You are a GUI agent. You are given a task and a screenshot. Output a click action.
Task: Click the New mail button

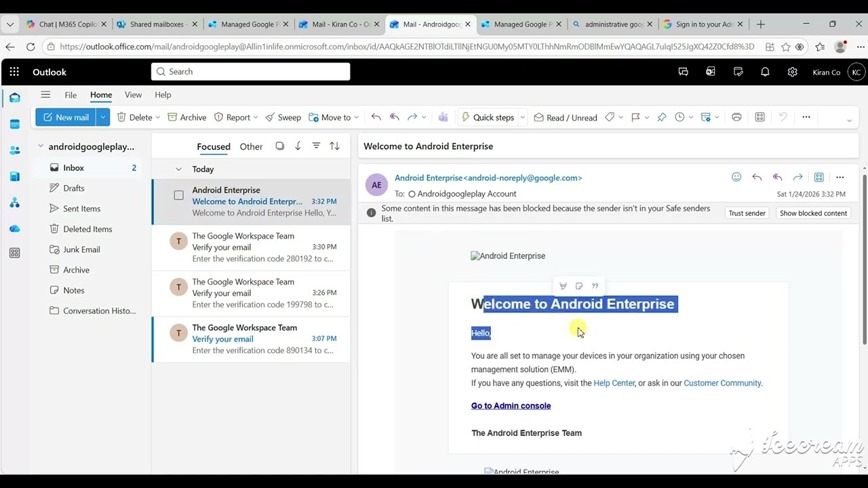click(x=66, y=117)
